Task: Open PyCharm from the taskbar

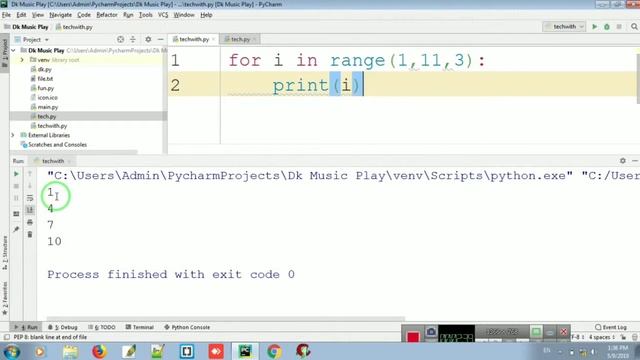Action: 245,351
